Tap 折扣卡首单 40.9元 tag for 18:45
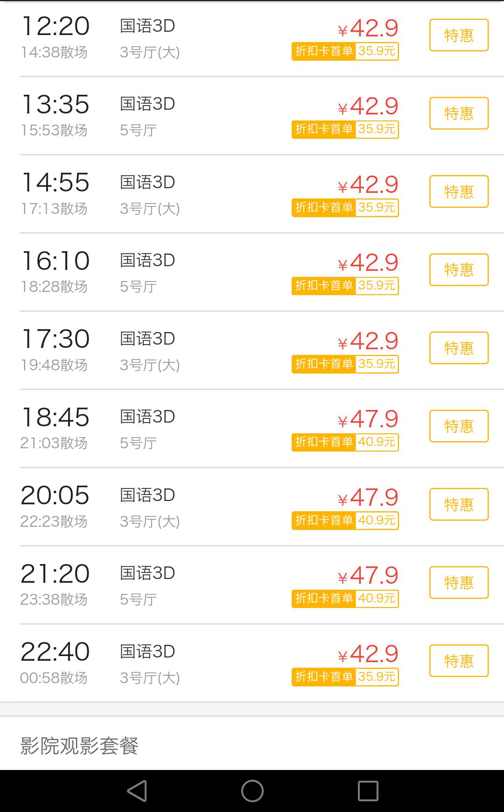The image size is (504, 812). pyautogui.click(x=345, y=442)
